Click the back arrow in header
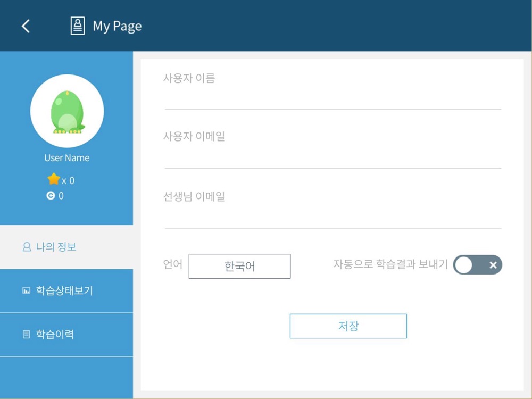The width and height of the screenshot is (532, 399). [x=26, y=26]
